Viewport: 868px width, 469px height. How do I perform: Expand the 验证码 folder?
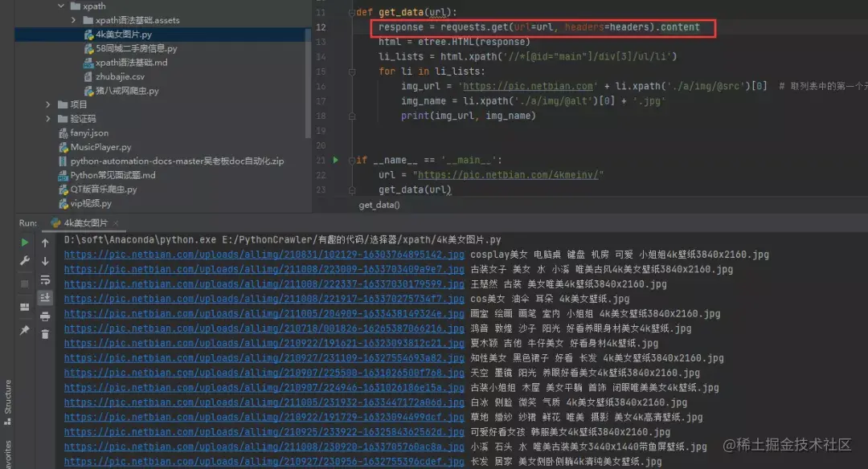(48, 118)
